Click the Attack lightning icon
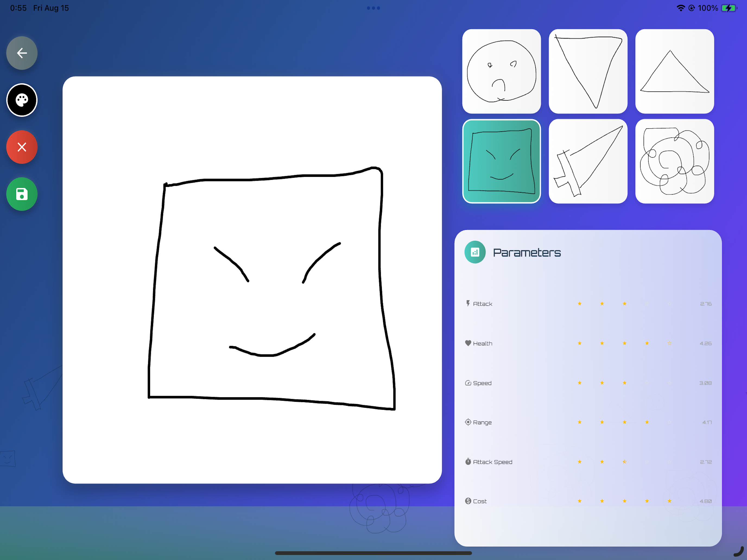The height and width of the screenshot is (560, 747). click(468, 303)
